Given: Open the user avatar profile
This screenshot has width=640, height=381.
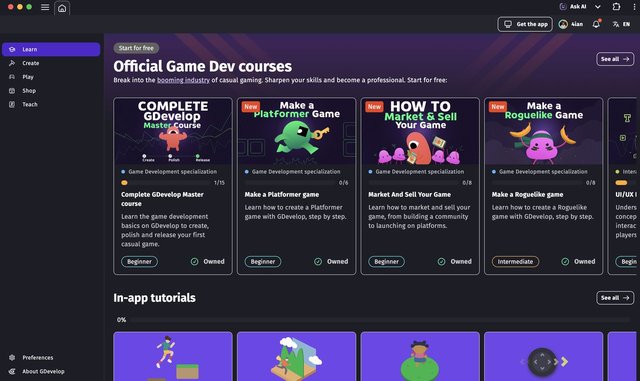Looking at the screenshot, I should (563, 25).
